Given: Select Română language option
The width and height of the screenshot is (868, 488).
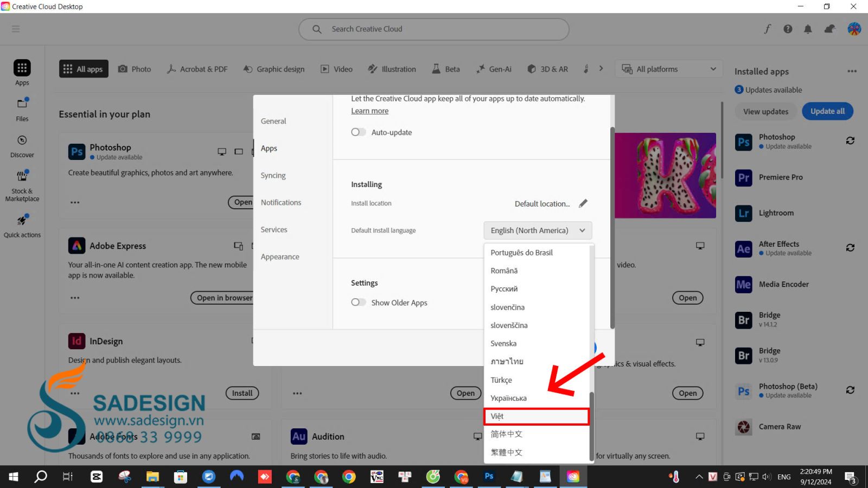Looking at the screenshot, I should click(x=536, y=271).
